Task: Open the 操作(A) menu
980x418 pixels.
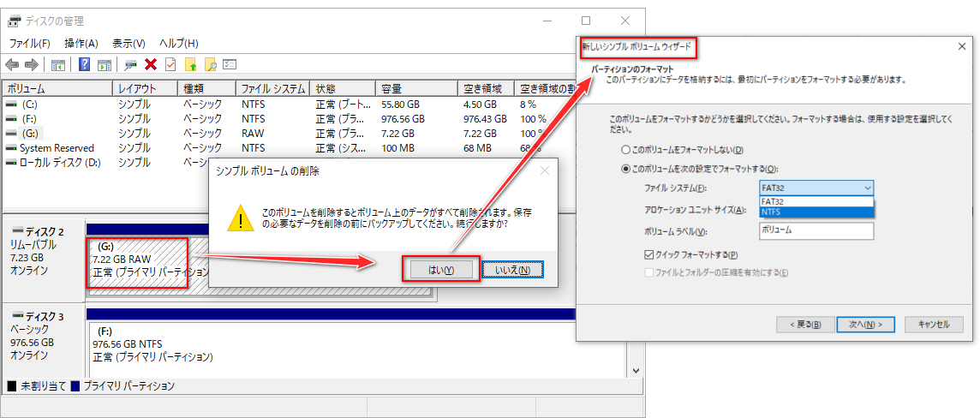Action: click(x=81, y=43)
